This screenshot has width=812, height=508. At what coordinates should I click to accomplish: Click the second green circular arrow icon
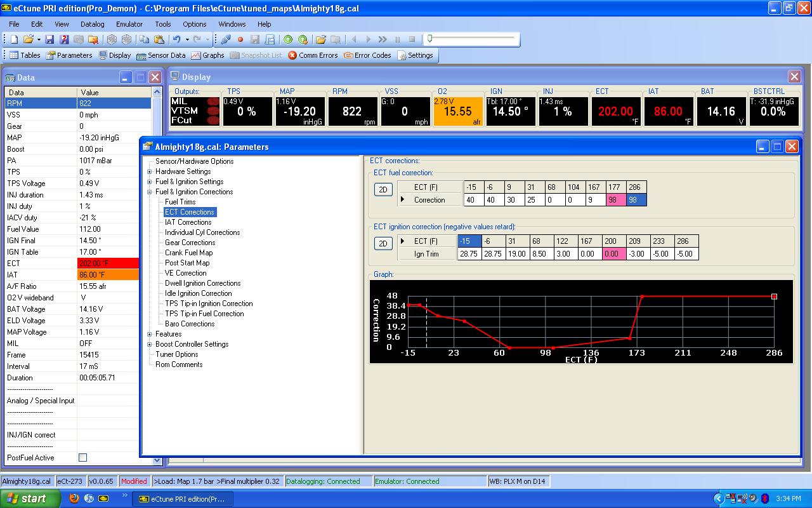point(303,39)
